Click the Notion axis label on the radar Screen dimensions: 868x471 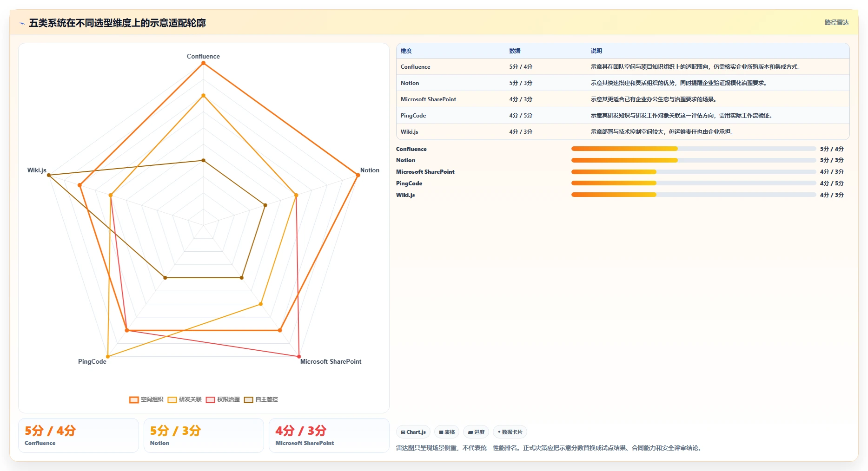click(370, 170)
